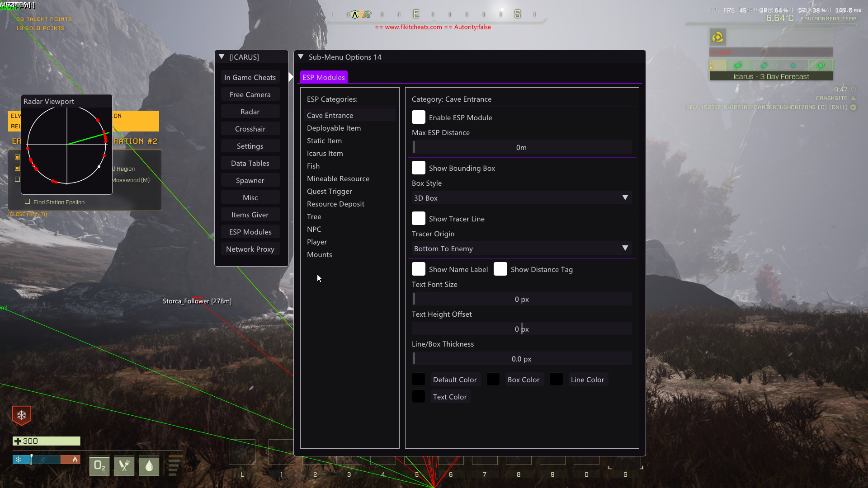Viewport: 868px width, 488px height.
Task: Click the flame icon on the temperature bar
Action: pyautogui.click(x=75, y=460)
